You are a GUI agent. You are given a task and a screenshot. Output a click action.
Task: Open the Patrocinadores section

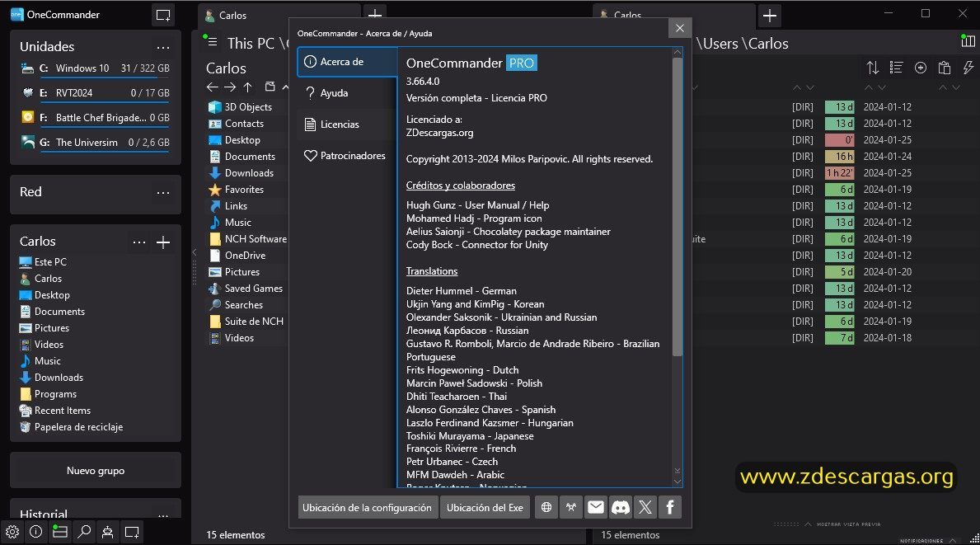(x=348, y=156)
